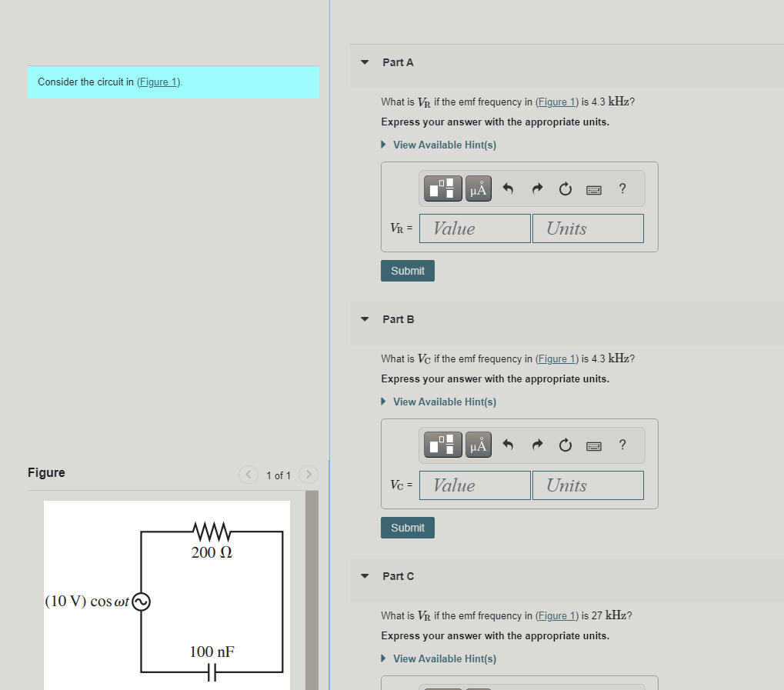Open the Figure 1 link in Part B
Viewport: 784px width, 690px height.
pyautogui.click(x=556, y=358)
